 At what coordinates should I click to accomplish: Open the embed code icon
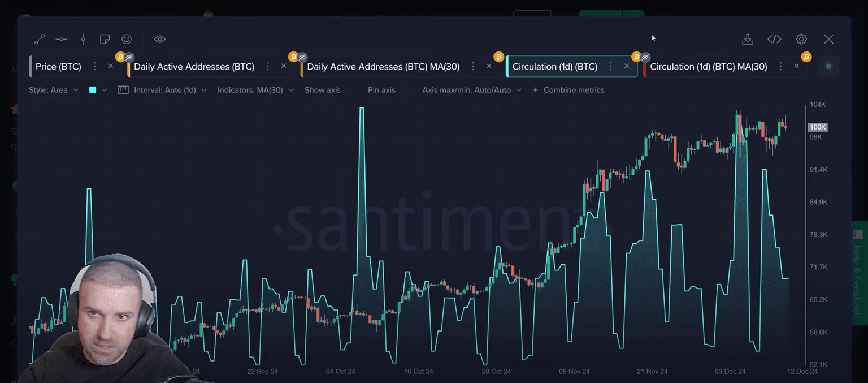[774, 39]
